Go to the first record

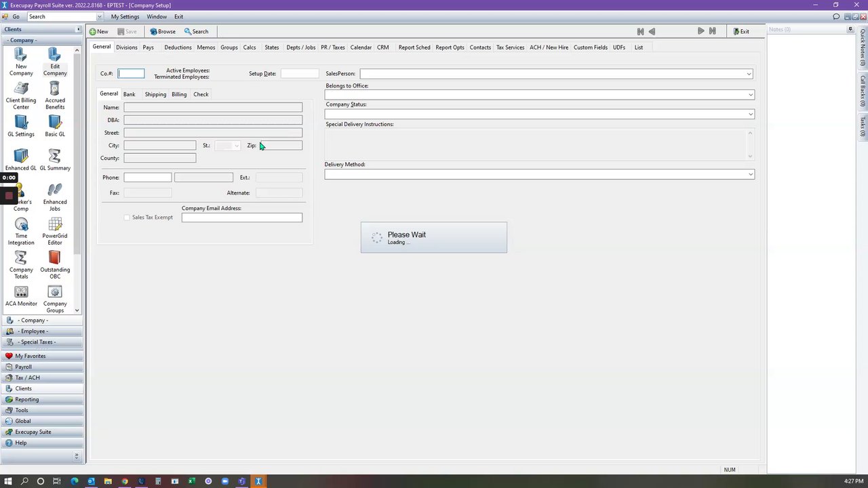click(x=640, y=31)
